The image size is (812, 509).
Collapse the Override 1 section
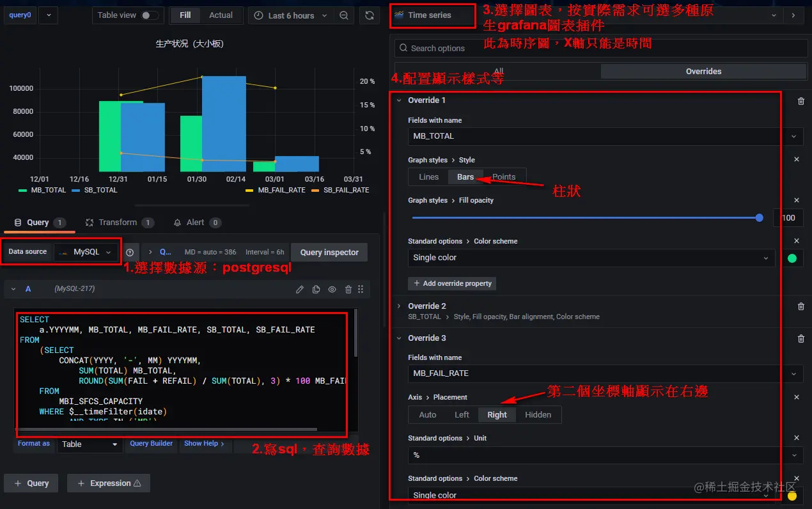[399, 100]
